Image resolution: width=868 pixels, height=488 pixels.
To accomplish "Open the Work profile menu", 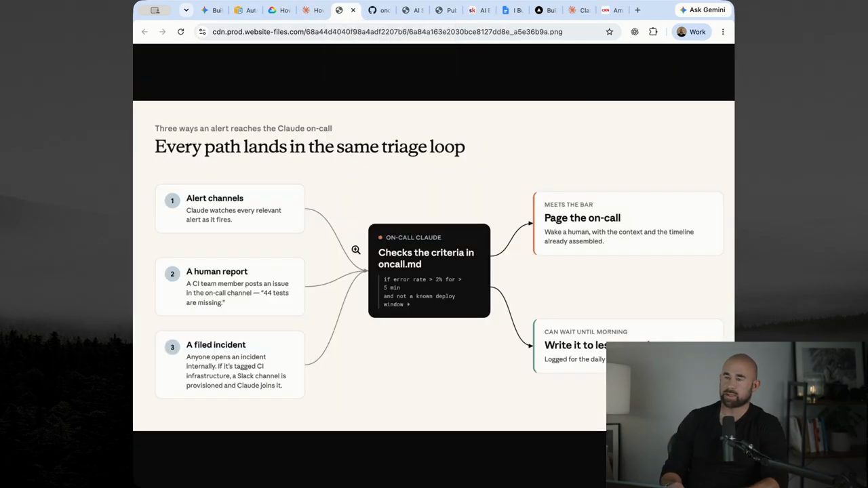I will point(690,32).
